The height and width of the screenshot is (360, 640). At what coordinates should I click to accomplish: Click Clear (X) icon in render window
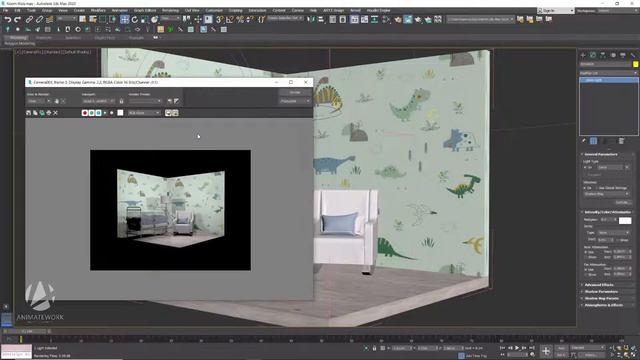(x=56, y=113)
